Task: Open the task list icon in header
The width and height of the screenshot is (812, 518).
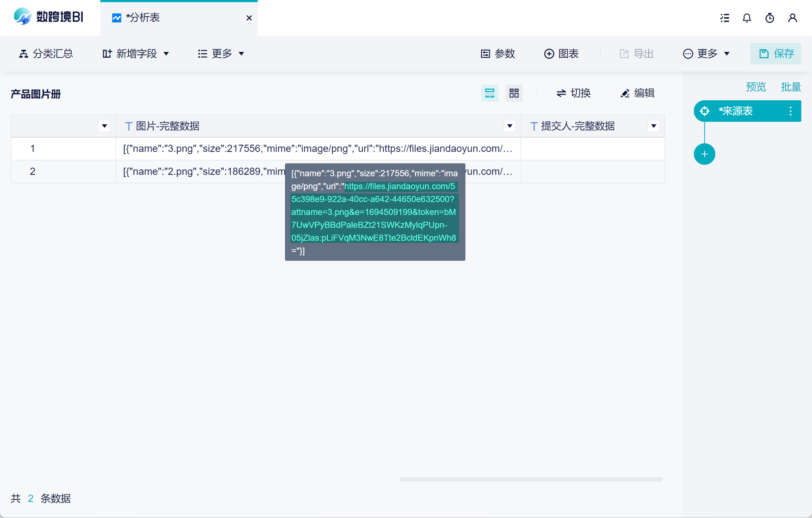Action: click(725, 18)
